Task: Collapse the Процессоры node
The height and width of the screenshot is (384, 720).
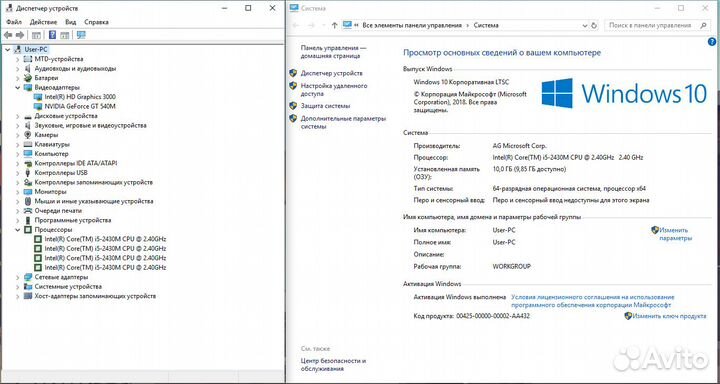Action: [x=18, y=230]
